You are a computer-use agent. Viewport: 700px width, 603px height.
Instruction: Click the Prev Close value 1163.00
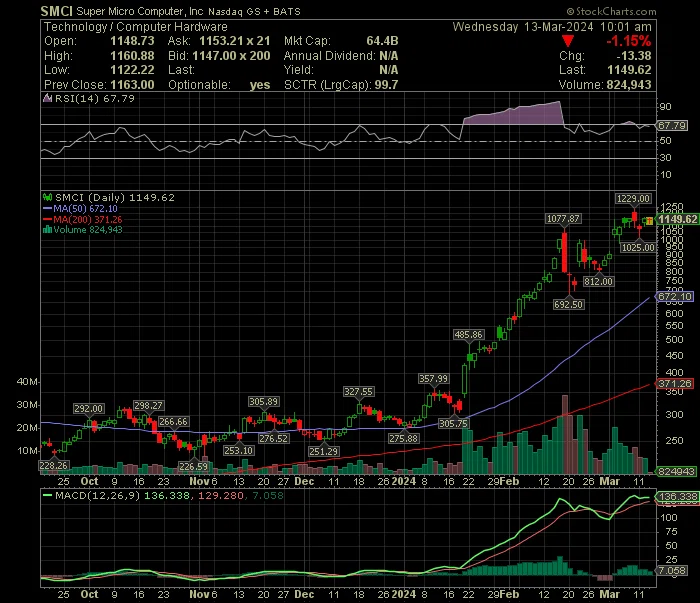tap(132, 85)
